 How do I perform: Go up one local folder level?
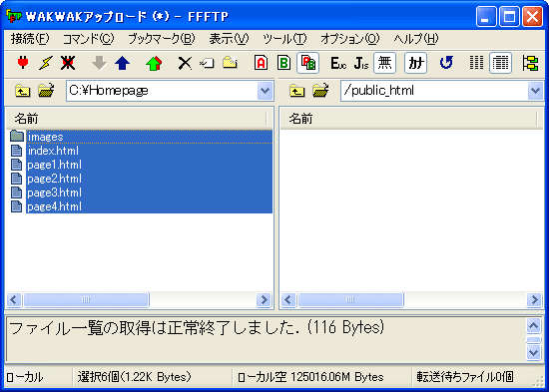pyautogui.click(x=22, y=91)
